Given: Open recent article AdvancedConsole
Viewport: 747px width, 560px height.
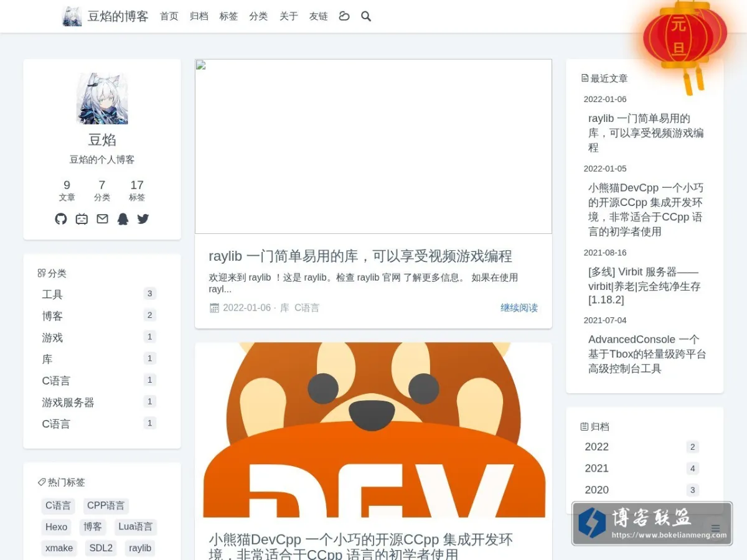Looking at the screenshot, I should 646,354.
